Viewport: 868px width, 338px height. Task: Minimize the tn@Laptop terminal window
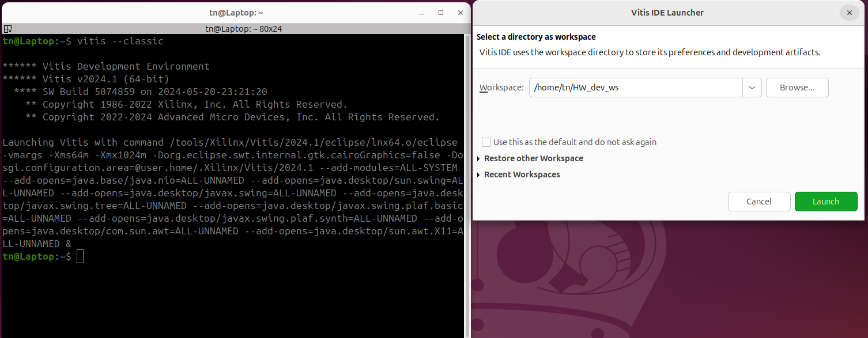click(422, 12)
